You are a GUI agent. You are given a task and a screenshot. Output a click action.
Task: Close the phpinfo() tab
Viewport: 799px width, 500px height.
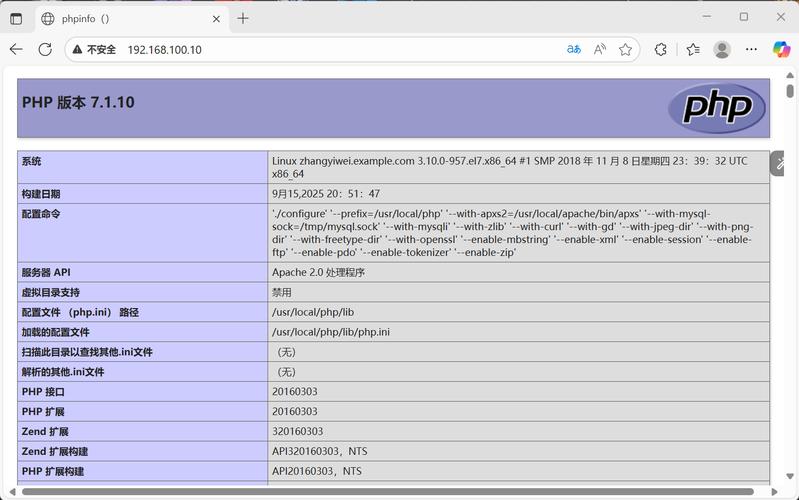(216, 19)
